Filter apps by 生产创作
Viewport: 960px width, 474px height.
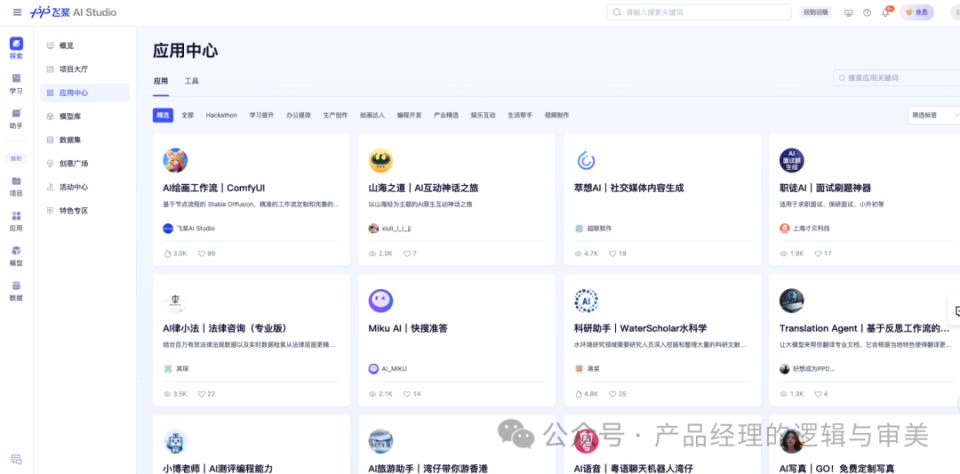click(x=336, y=115)
